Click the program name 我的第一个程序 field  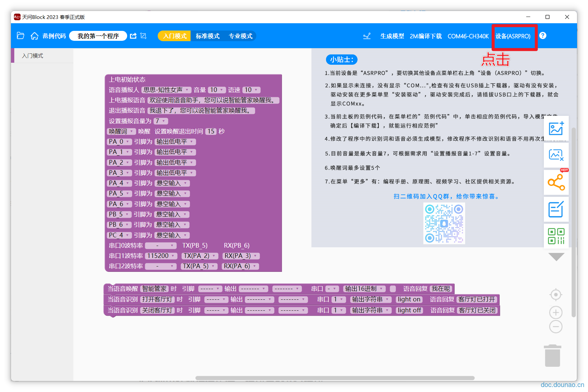click(x=98, y=36)
